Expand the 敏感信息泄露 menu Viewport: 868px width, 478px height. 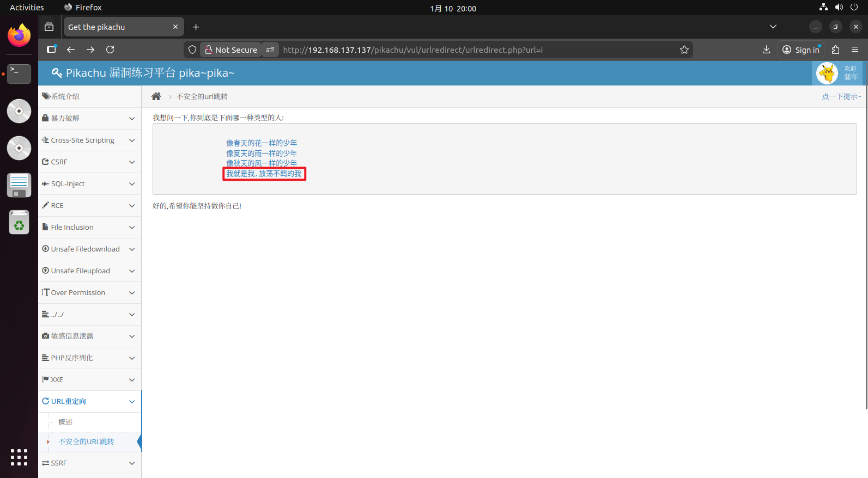pos(90,336)
